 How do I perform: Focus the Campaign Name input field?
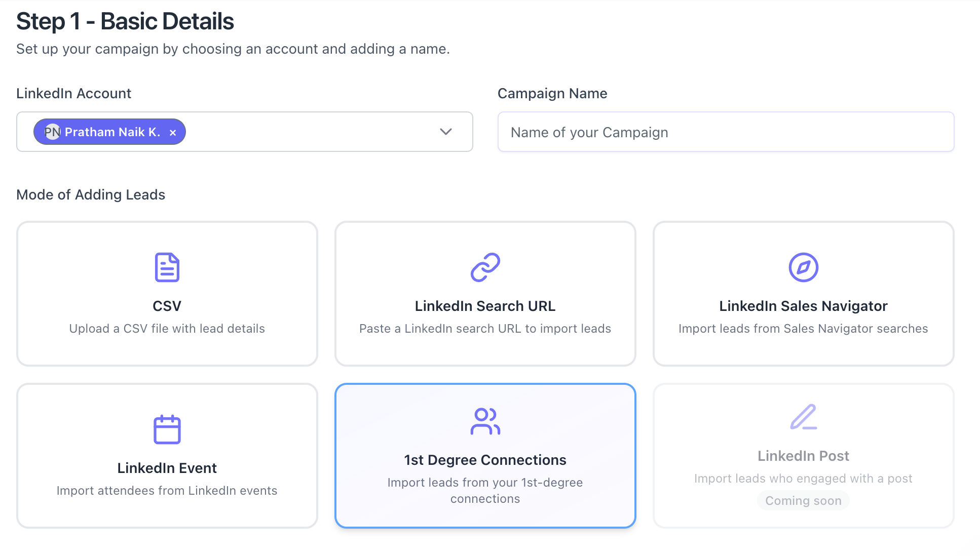tap(725, 132)
